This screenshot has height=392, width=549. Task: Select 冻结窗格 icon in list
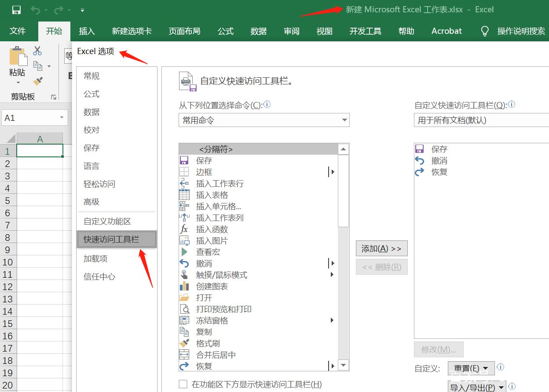point(184,321)
